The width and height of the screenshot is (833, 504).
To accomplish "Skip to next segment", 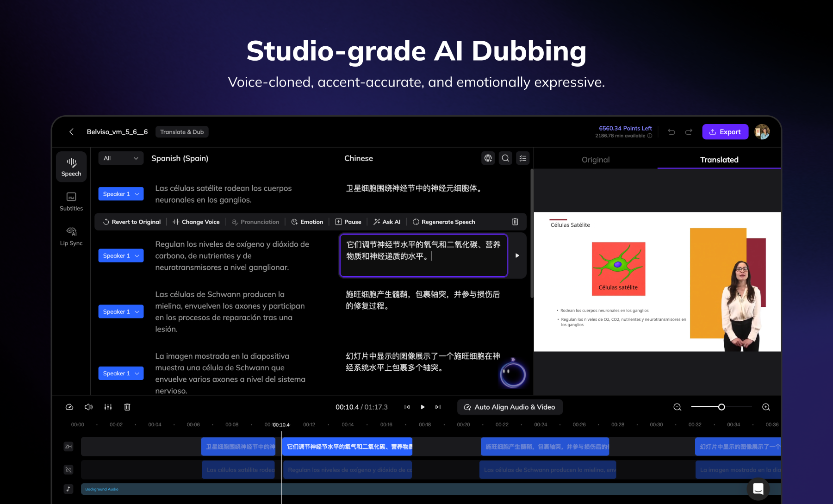I will [x=438, y=407].
